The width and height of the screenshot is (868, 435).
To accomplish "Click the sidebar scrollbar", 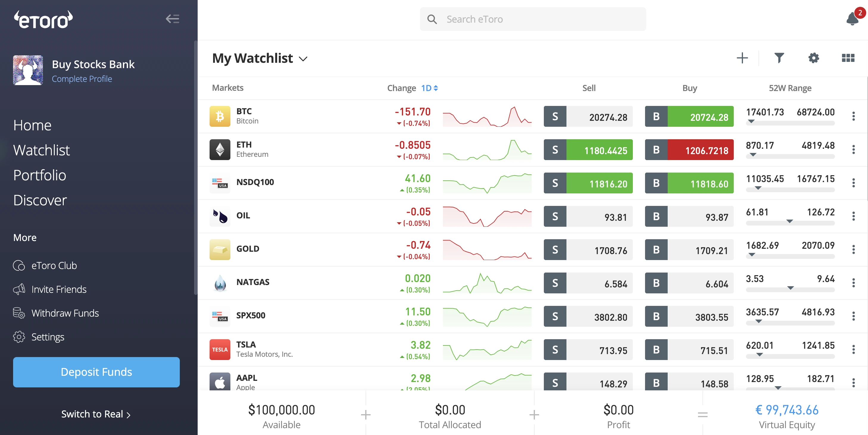I will (x=196, y=168).
